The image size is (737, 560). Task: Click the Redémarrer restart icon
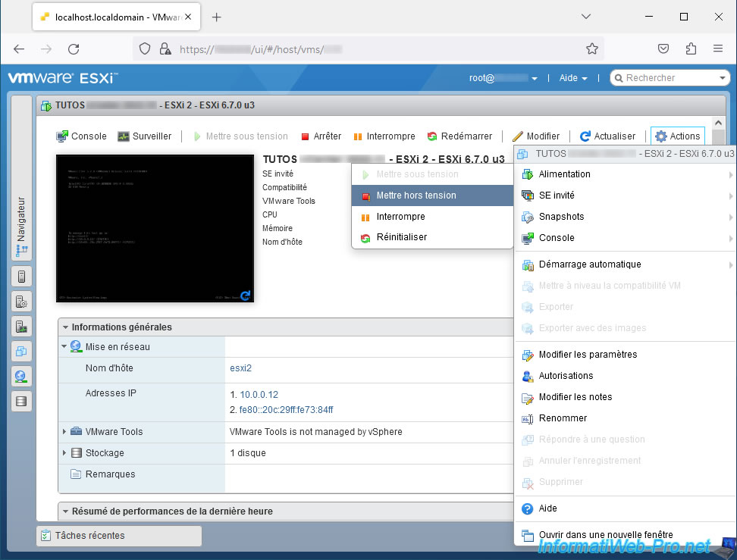click(x=432, y=136)
